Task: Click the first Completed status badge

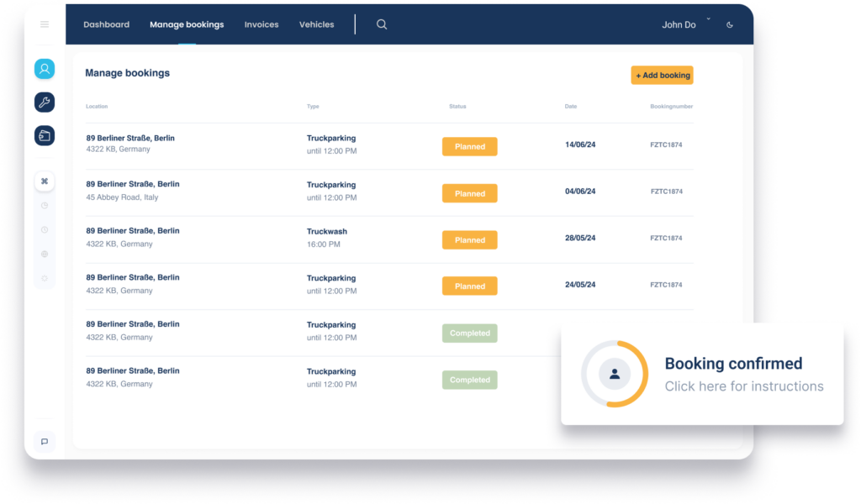Action: click(470, 333)
